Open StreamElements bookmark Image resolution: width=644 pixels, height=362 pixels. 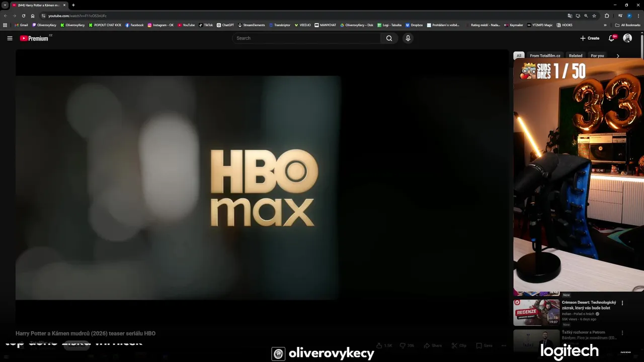[251, 25]
